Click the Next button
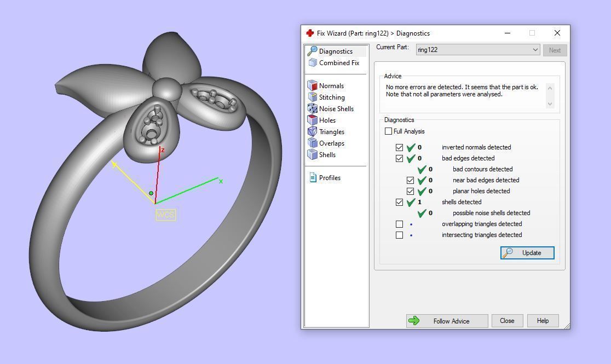This screenshot has width=611, height=364. [x=555, y=50]
